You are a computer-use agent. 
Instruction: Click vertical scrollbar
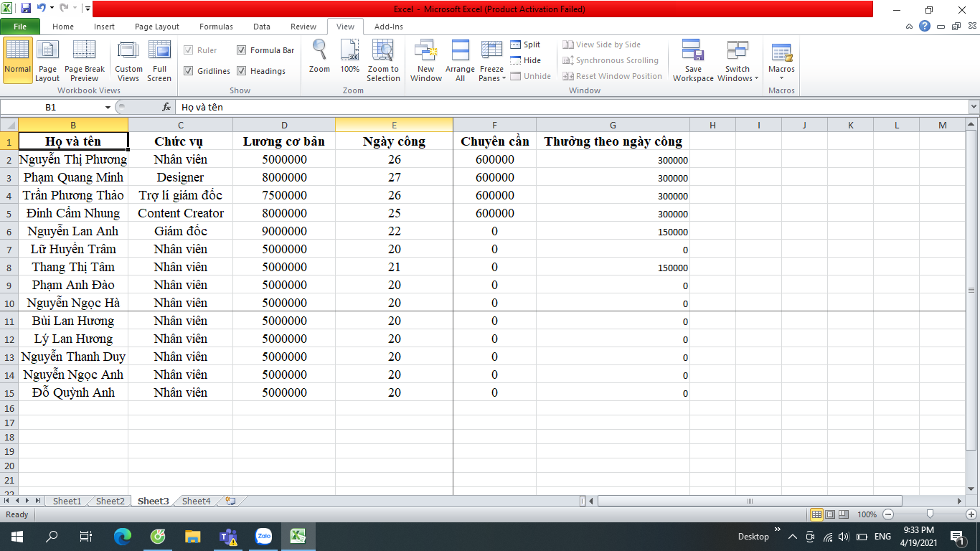coord(971,290)
